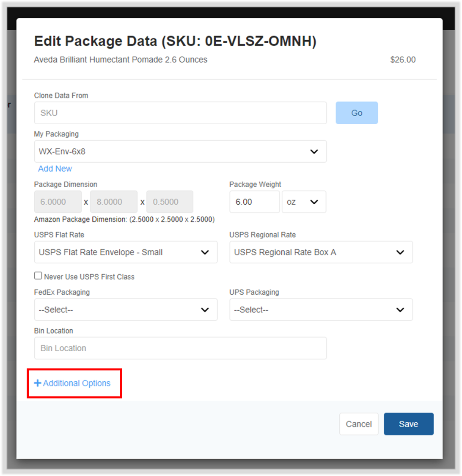
Task: Save the package data
Action: 409,424
